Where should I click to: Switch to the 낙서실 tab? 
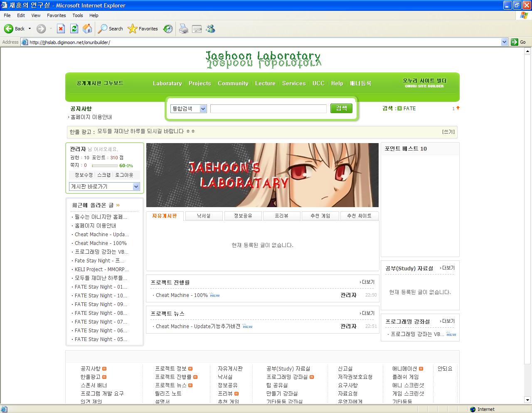click(x=204, y=216)
